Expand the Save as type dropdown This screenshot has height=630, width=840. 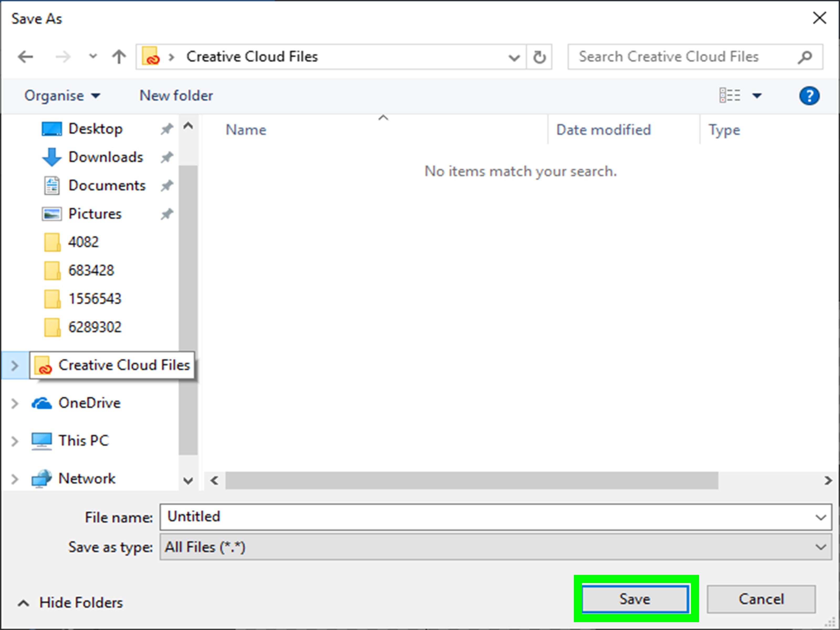(821, 547)
